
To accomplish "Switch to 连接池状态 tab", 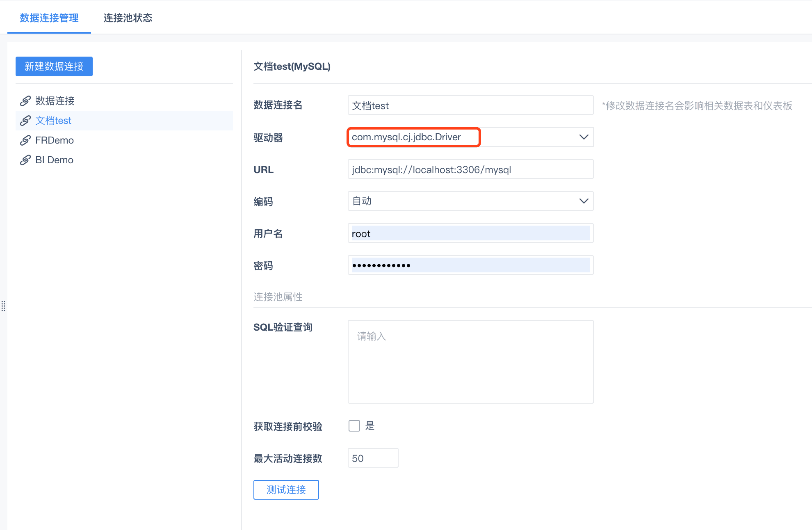I will (x=128, y=18).
